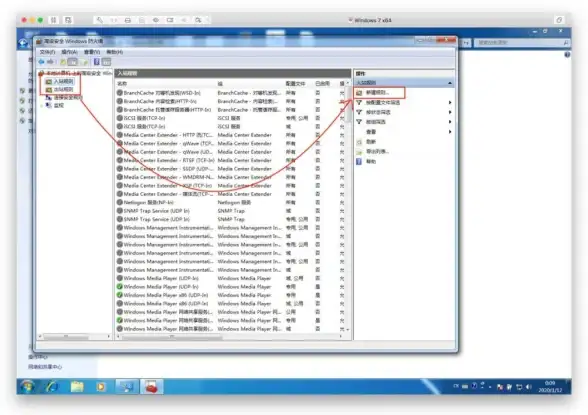The width and height of the screenshot is (588, 415).
Task: Expand the 按状态筛选 submenu arrow
Action: tap(450, 112)
